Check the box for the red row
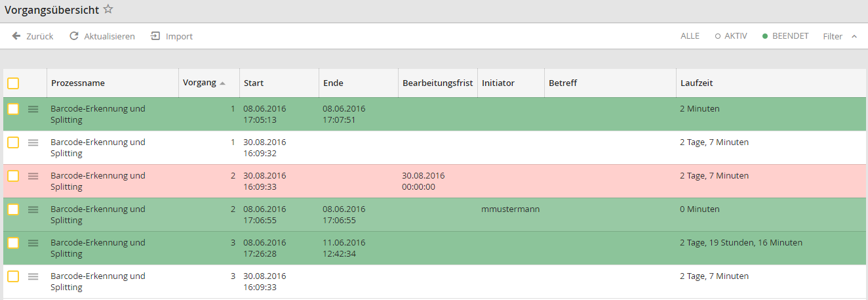 pos(13,176)
